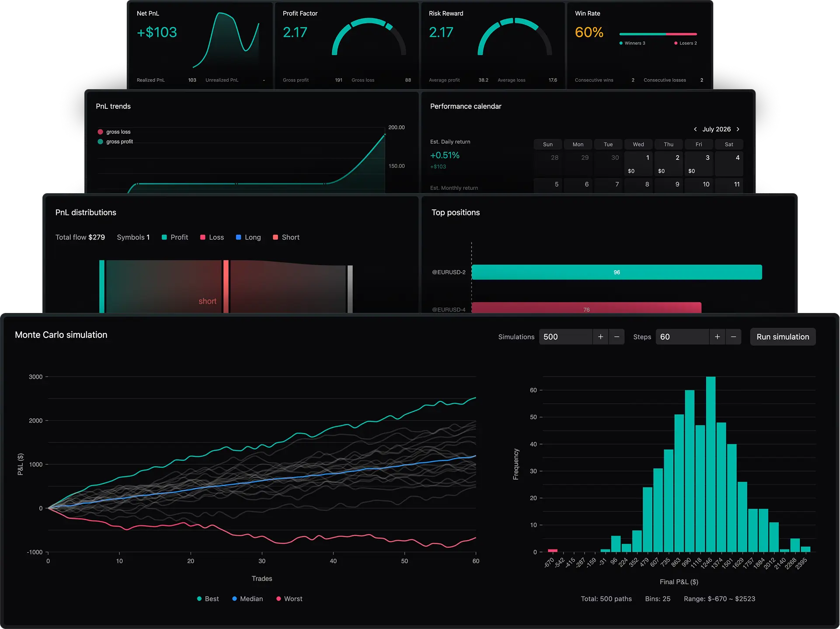Toggle Long legend in PnL distributions
Screen dimensions: 840x629
tap(248, 237)
